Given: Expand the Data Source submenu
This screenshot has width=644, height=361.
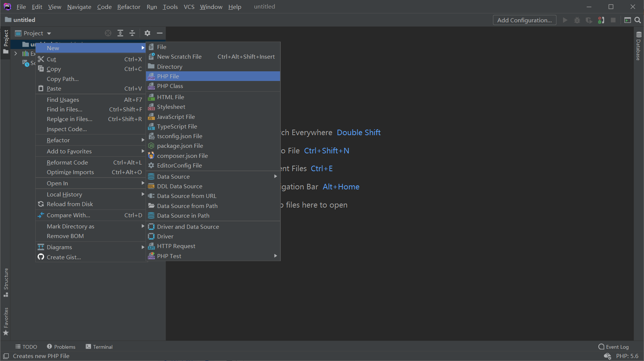Looking at the screenshot, I should pos(213,176).
